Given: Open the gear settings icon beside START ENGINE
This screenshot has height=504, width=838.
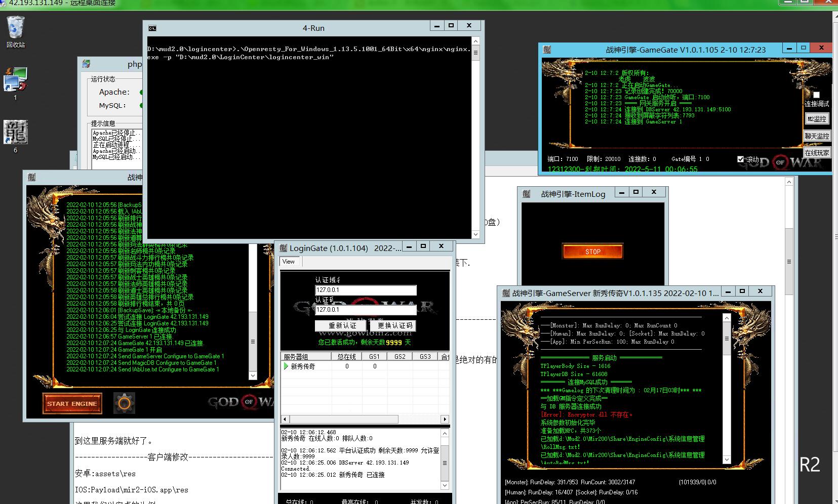Looking at the screenshot, I should click(x=124, y=403).
